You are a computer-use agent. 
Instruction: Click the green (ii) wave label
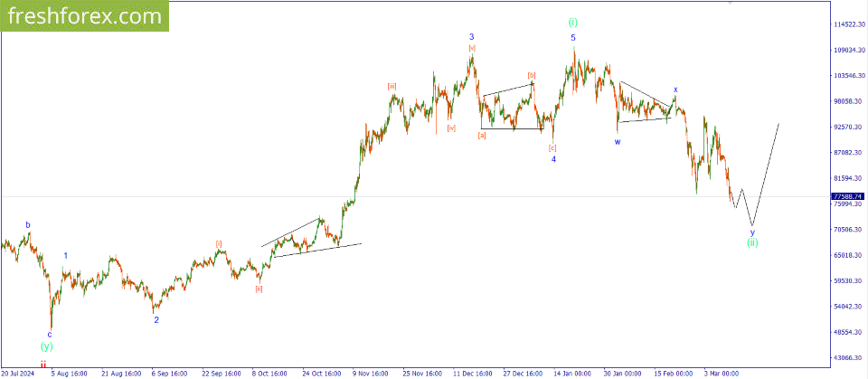pyautogui.click(x=752, y=242)
